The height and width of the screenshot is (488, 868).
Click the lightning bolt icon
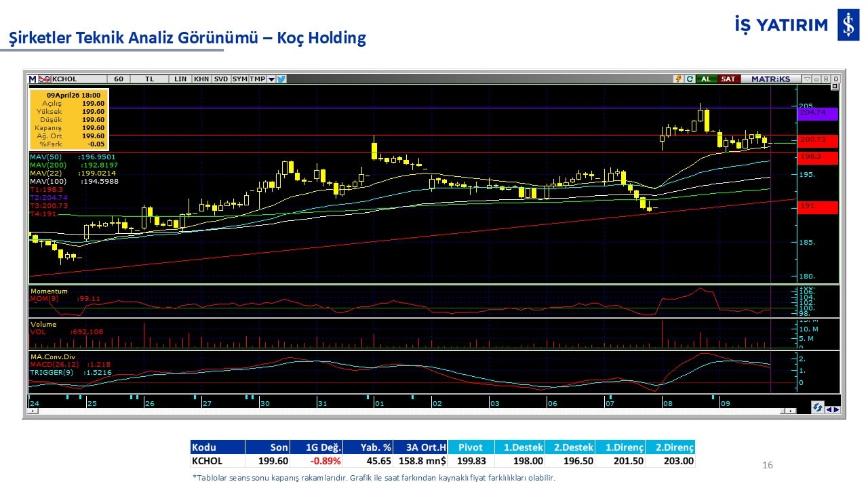coord(677,79)
